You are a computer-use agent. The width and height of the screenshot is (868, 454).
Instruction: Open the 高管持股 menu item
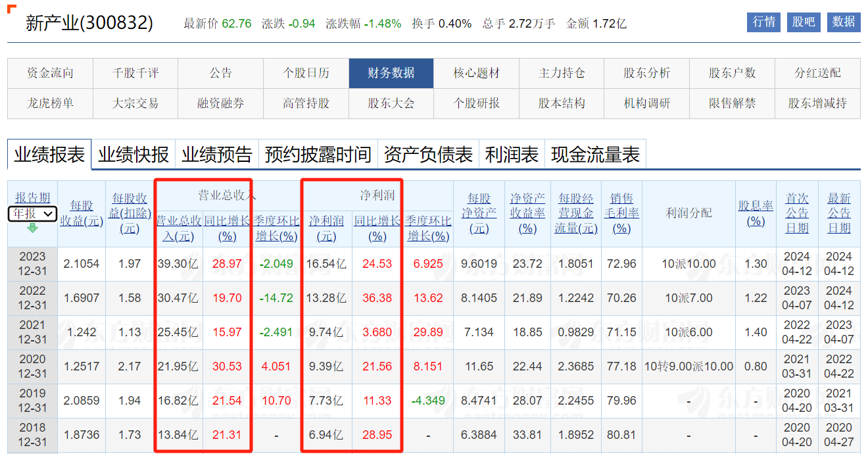click(306, 103)
